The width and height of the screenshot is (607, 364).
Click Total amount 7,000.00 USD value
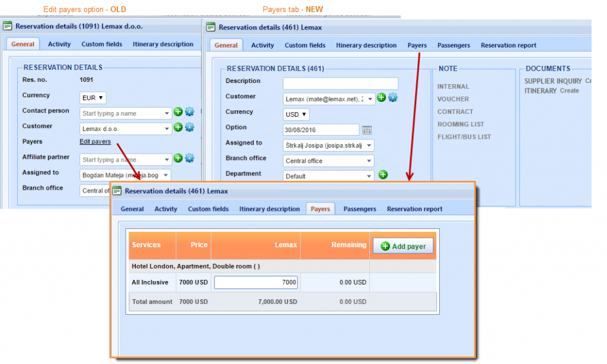(x=277, y=302)
